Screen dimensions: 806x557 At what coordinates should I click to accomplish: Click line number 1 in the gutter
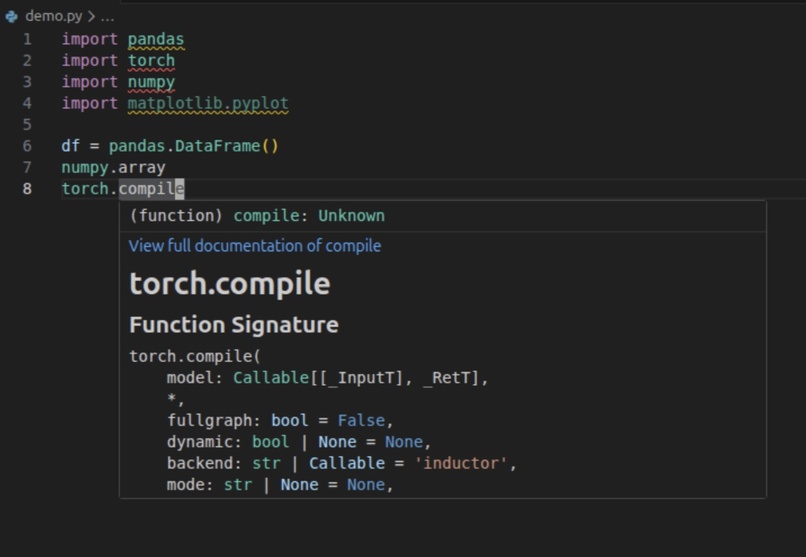[27, 39]
